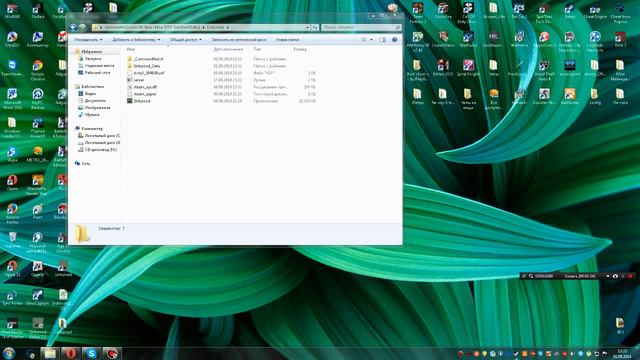Click Explorer's Forward navigation arrow
640x360 pixels.
point(82,27)
